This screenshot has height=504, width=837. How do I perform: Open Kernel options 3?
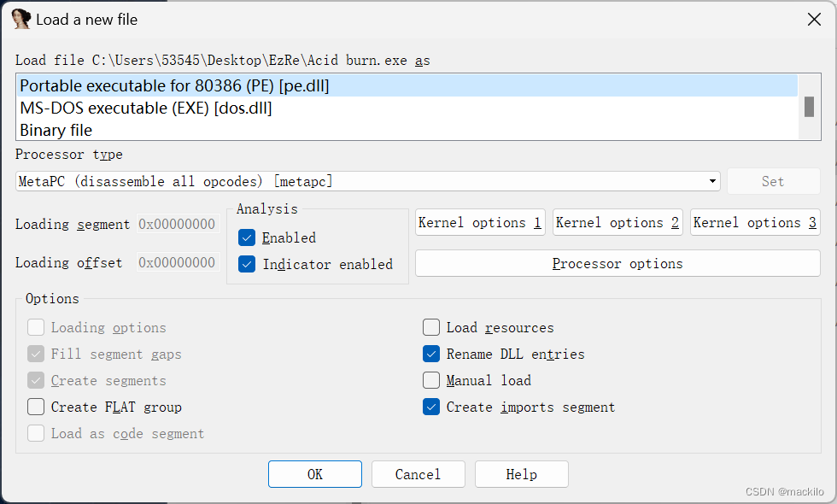pyautogui.click(x=755, y=222)
